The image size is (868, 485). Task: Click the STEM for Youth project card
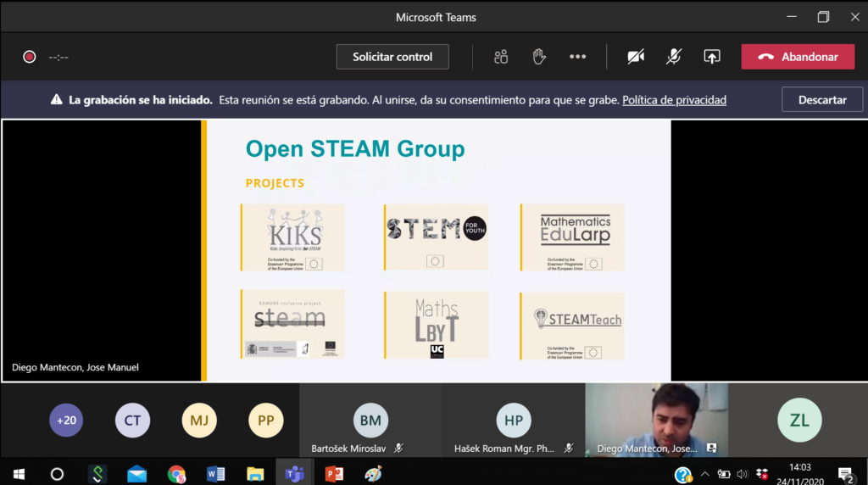pos(437,237)
